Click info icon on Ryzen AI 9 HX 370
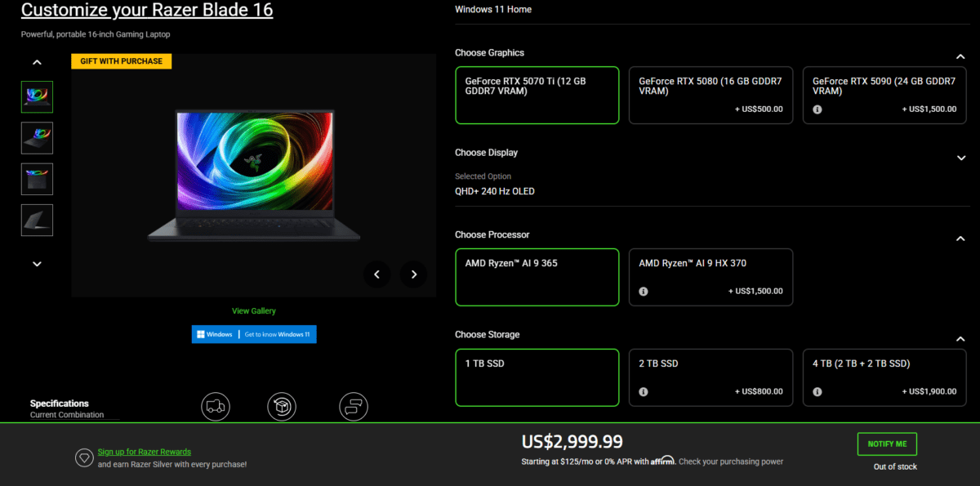Viewport: 980px width, 486px height. tap(644, 292)
